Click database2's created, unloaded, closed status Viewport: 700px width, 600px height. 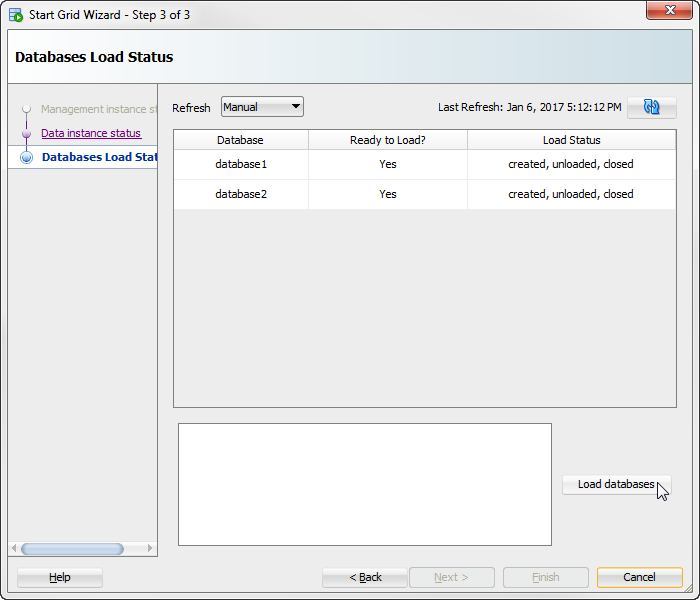[571, 194]
